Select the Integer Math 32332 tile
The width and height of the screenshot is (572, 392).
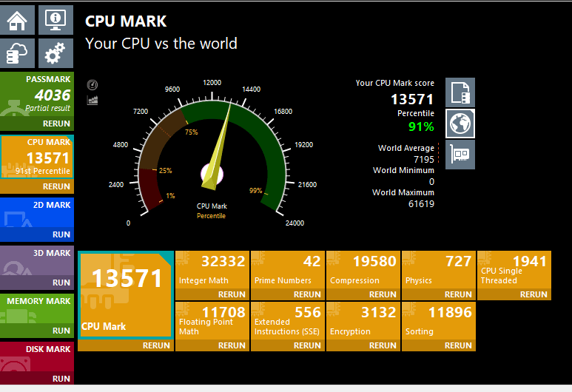pos(212,270)
